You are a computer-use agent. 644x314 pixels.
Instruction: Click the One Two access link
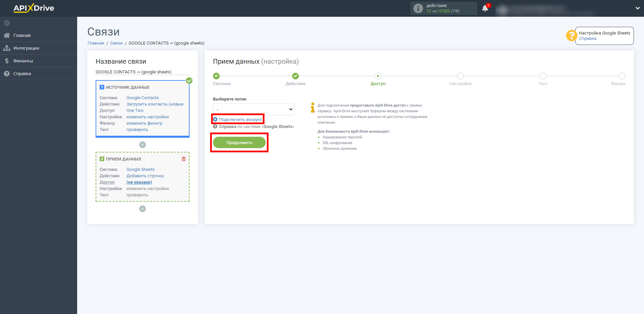[x=135, y=111]
